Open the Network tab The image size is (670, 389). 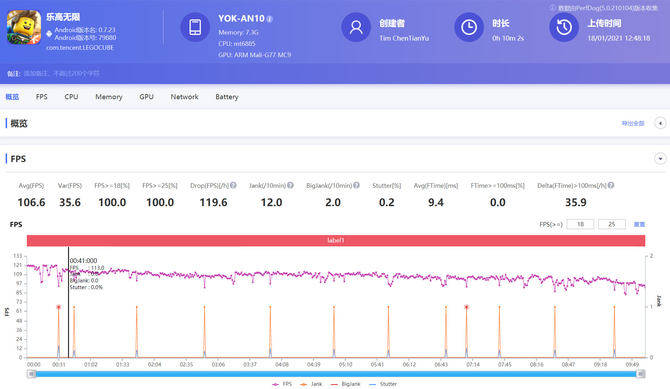pyautogui.click(x=185, y=97)
